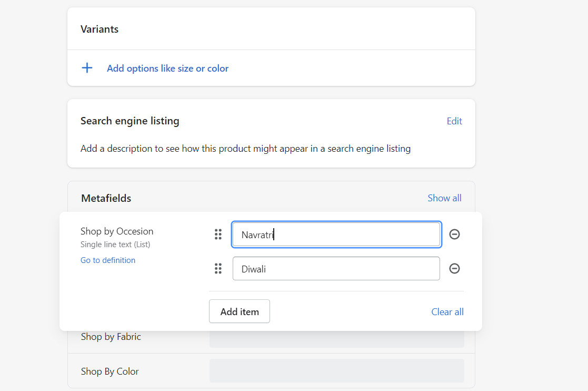Screen dimensions: 588x391
Task: Edit the search engine listing
Action: (x=454, y=121)
